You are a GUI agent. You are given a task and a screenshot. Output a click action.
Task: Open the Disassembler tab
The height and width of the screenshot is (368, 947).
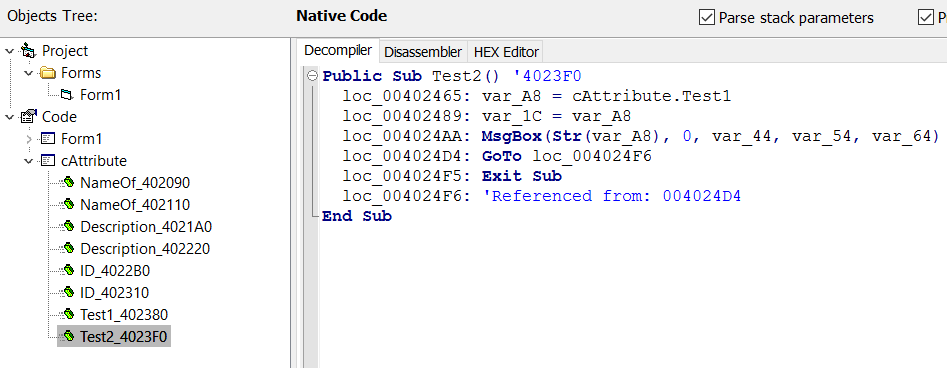(423, 52)
